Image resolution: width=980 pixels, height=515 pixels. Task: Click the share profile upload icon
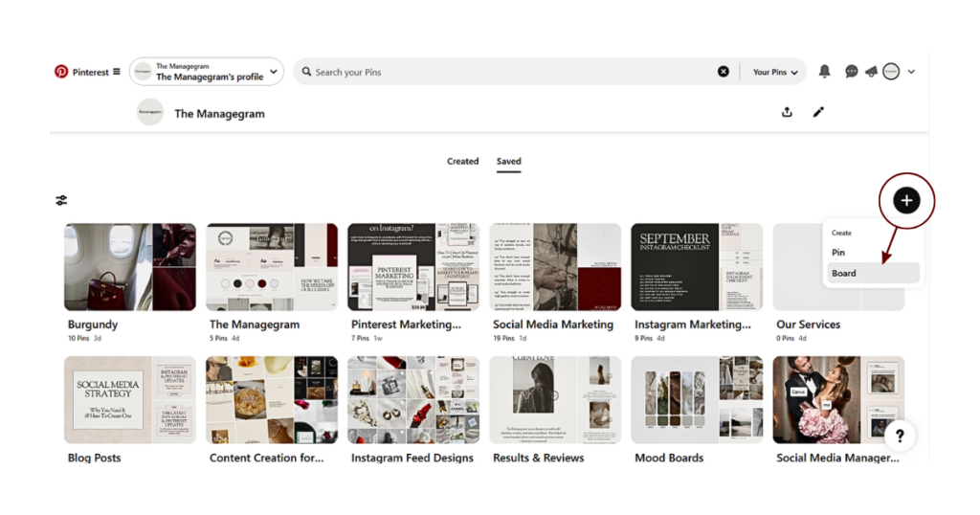(787, 112)
